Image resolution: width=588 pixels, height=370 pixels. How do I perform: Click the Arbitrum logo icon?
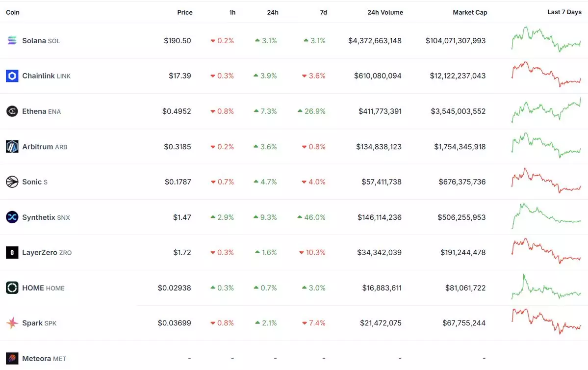pos(12,147)
